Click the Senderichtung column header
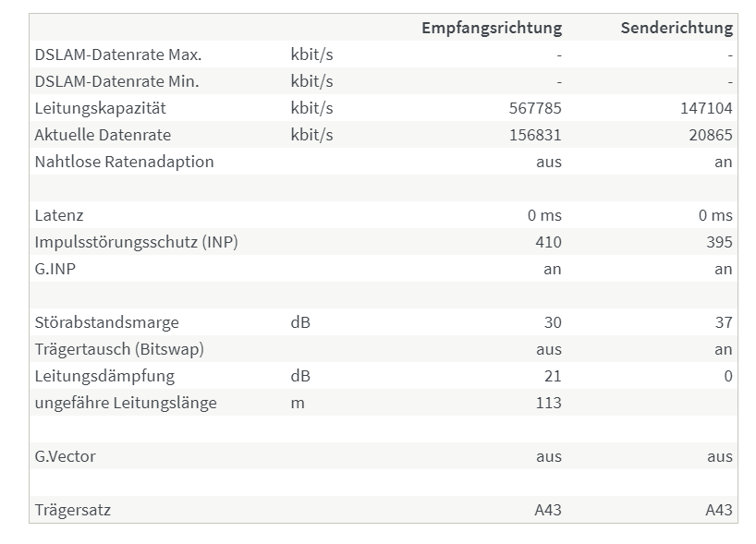Viewport: 756px width, 544px height. [677, 28]
